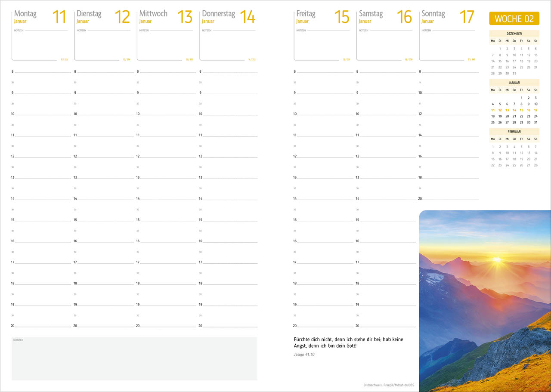Viewport: 551px width, 392px height.
Task: Click the Bildnachweis Freepik credit text
Action: point(389,385)
